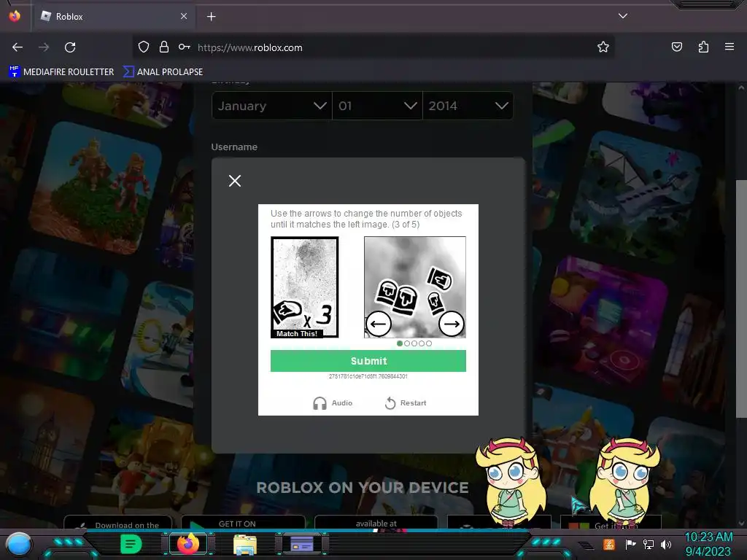Click the Windows Start orb
747x560 pixels.
(x=18, y=545)
